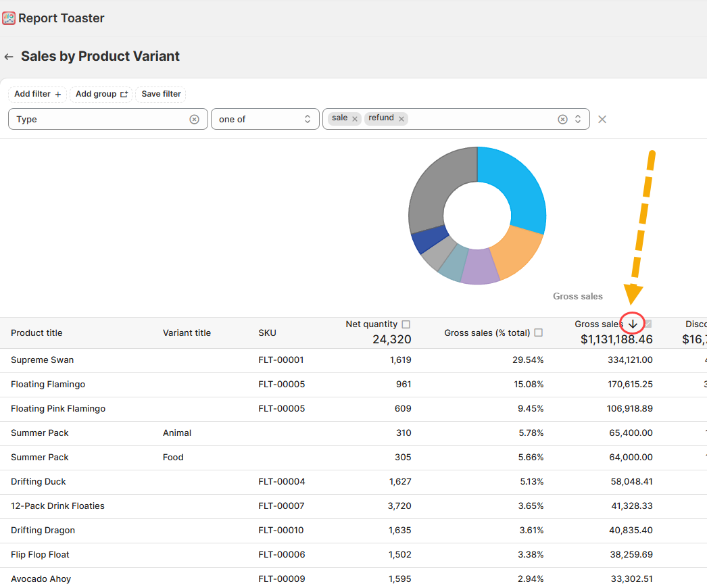This screenshot has height=588, width=707.
Task: Delete the entire filter row
Action: click(x=602, y=119)
